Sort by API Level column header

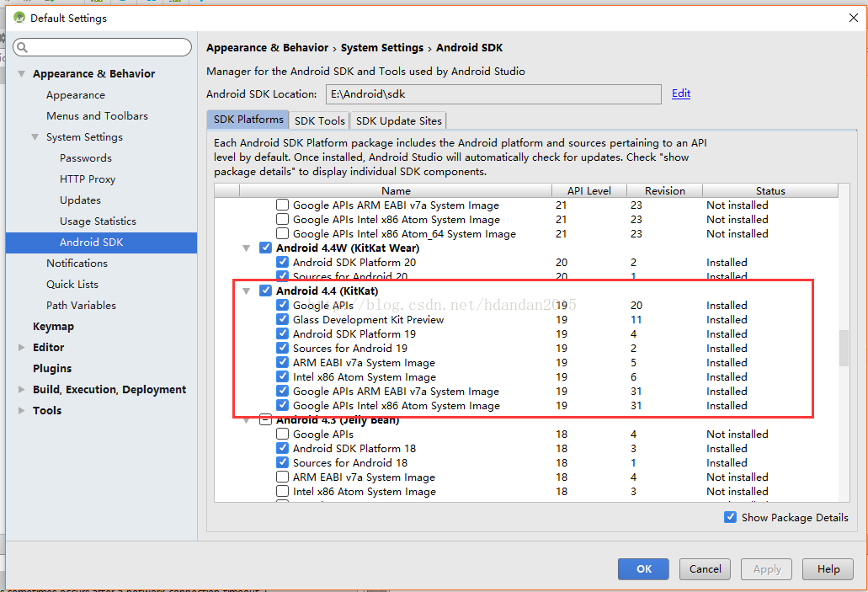(x=589, y=190)
